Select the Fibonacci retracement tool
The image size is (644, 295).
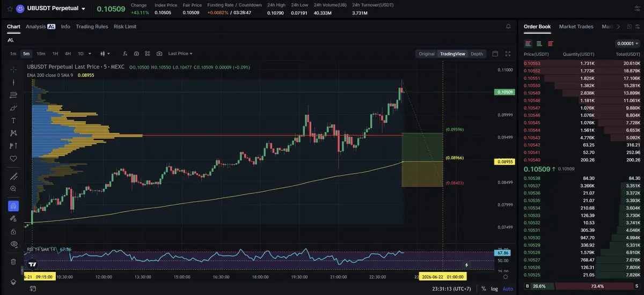[13, 95]
